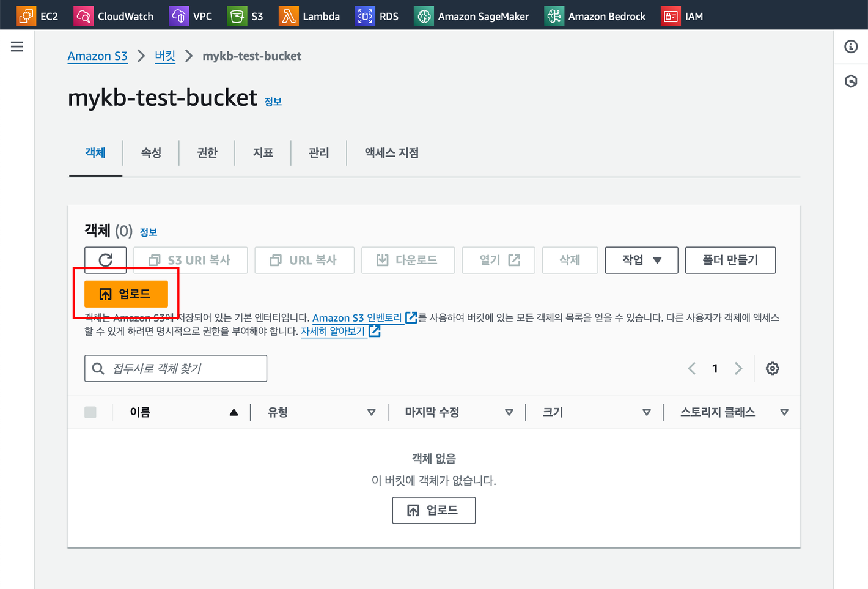Screen dimensions: 868x589
Task: Sort by 마지막 수정 column arrow
Action: coord(509,413)
